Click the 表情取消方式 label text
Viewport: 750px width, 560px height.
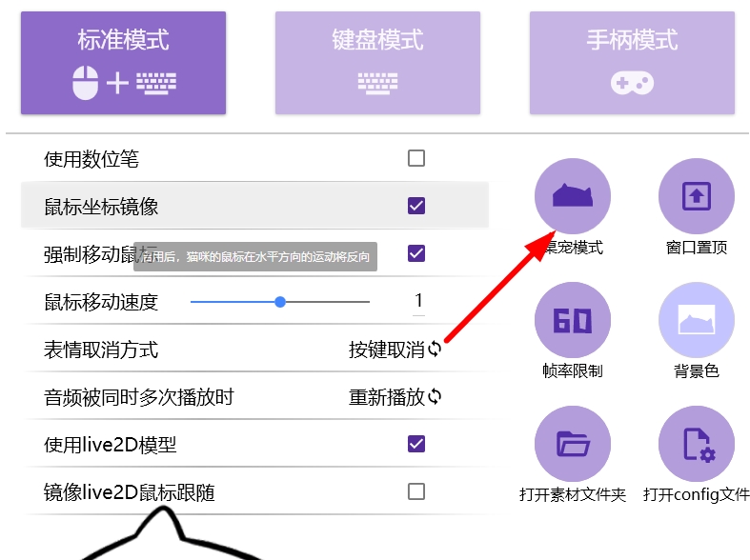pyautogui.click(x=101, y=350)
